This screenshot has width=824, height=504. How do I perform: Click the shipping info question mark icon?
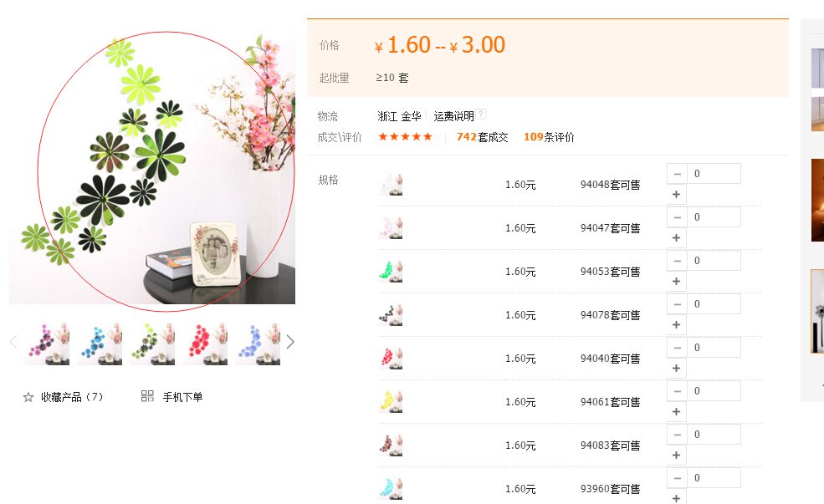click(x=481, y=114)
